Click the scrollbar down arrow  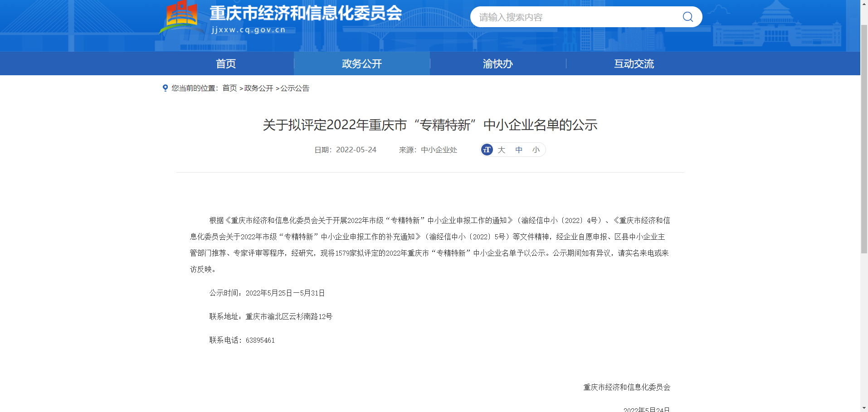click(864, 408)
